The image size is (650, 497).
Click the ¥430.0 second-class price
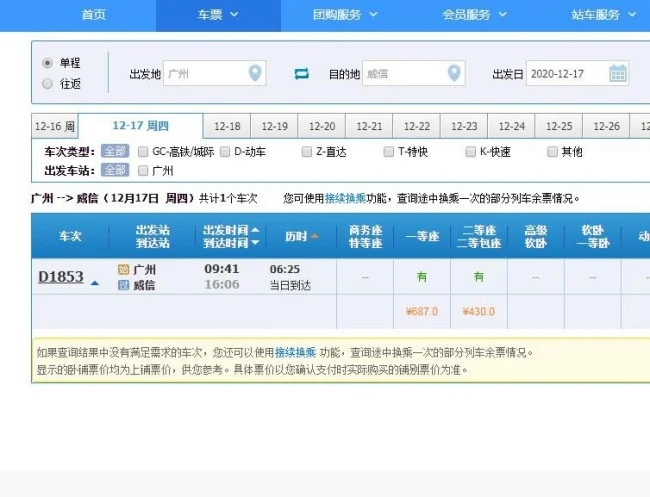coord(479,311)
